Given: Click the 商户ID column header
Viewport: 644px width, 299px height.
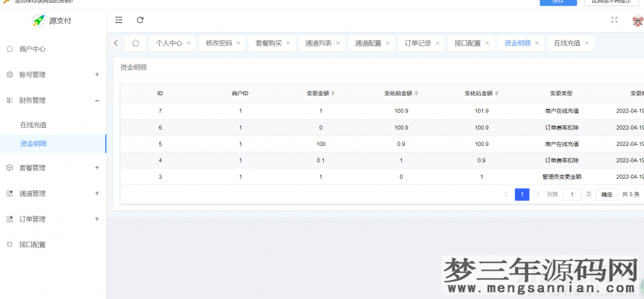Looking at the screenshot, I should (x=240, y=94).
